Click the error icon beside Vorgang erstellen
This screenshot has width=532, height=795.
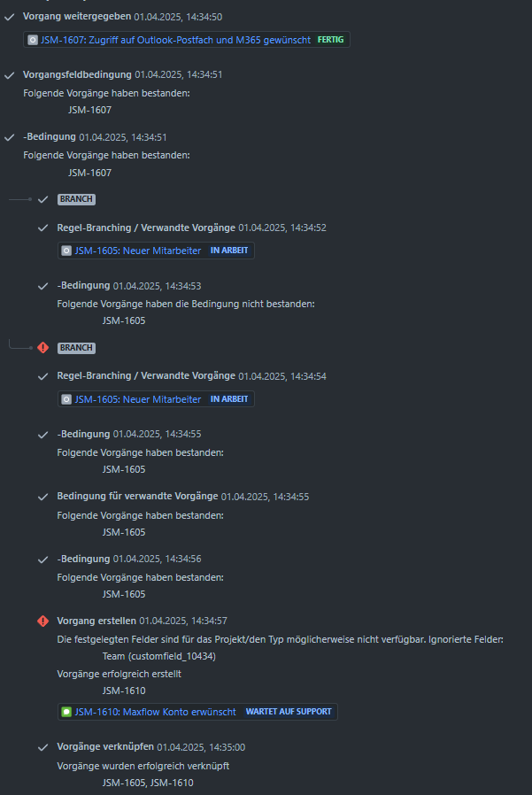coord(42,621)
